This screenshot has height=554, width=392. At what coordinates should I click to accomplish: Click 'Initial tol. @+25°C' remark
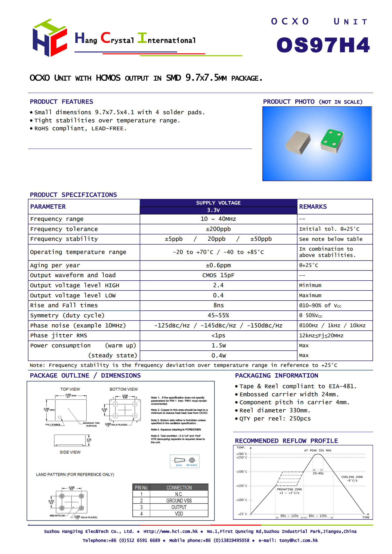coord(329,229)
